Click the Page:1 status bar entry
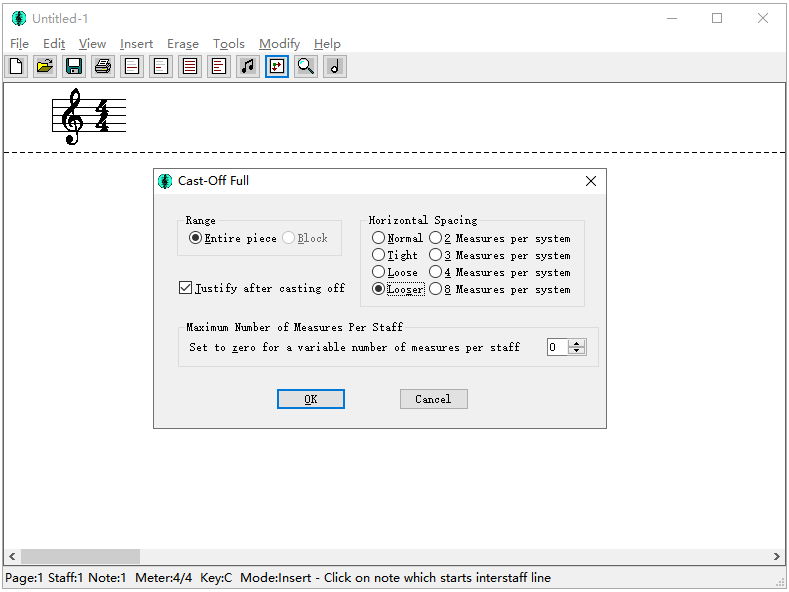The image size is (789, 592). tap(25, 577)
